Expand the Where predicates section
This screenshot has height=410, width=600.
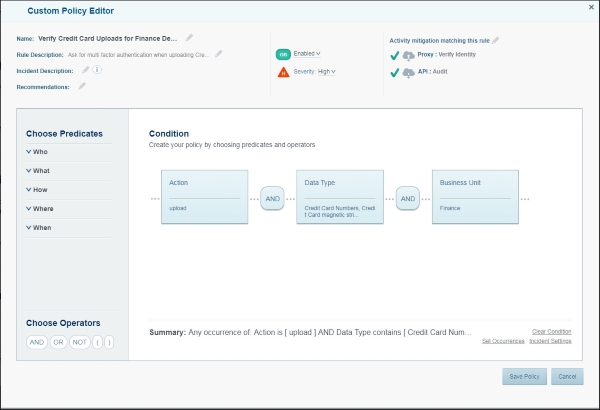click(43, 208)
